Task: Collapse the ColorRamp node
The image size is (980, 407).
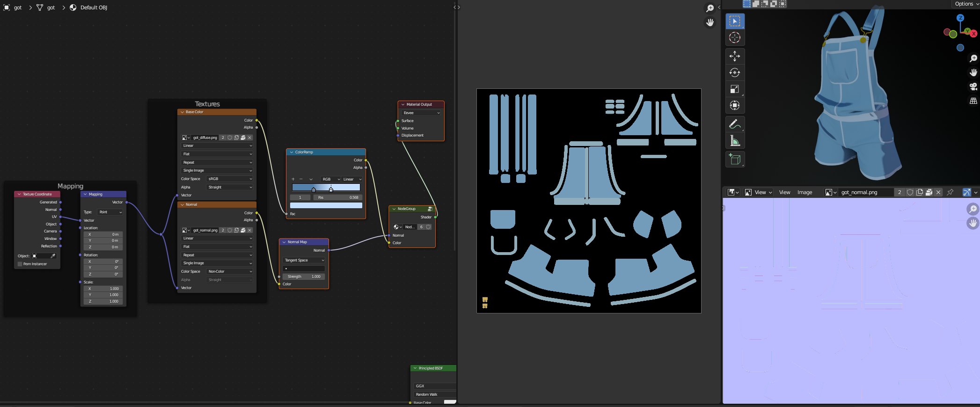Action: (292, 152)
